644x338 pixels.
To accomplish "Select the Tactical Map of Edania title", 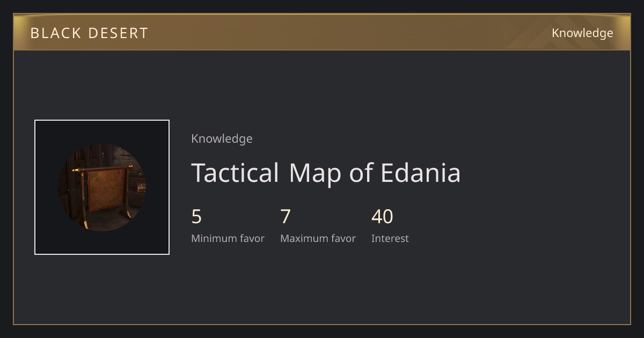I will click(326, 173).
